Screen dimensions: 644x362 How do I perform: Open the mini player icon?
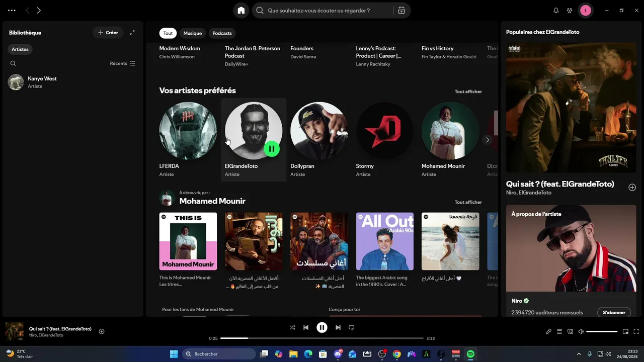point(625,331)
